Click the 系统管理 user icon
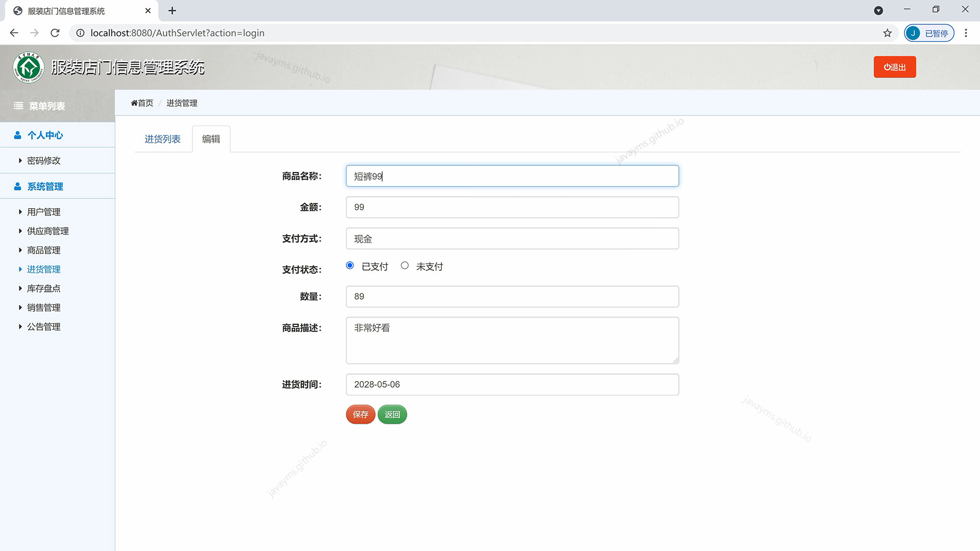This screenshot has width=980, height=551. click(17, 187)
